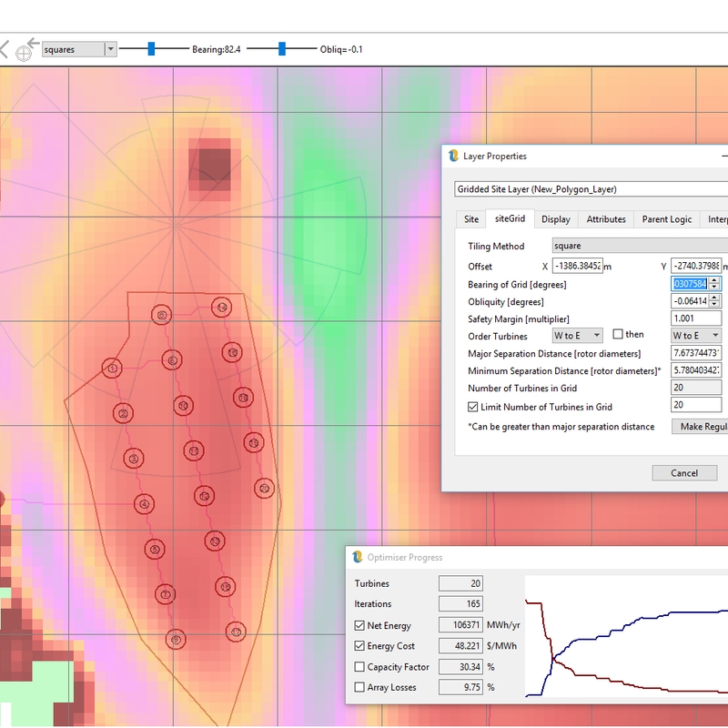The height and width of the screenshot is (728, 728).
Task: Disable the Net Energy checkbox
Action: pos(359,625)
